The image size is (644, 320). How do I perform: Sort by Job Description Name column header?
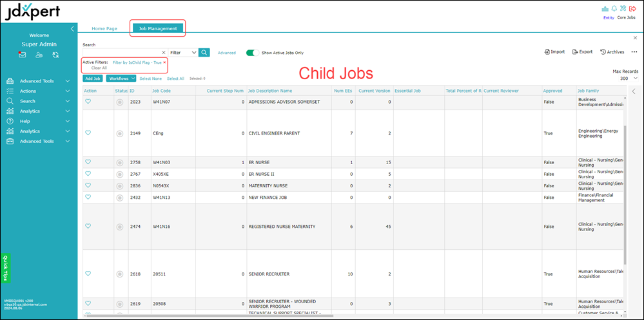[x=270, y=91]
